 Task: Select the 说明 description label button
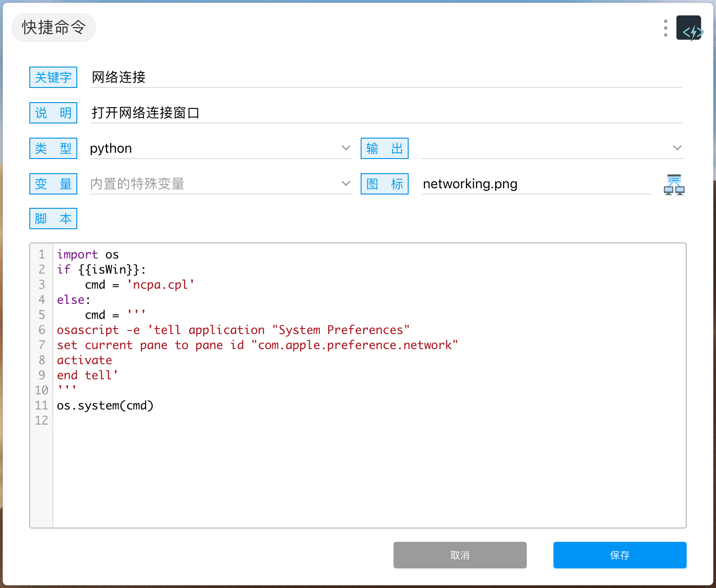coord(53,113)
